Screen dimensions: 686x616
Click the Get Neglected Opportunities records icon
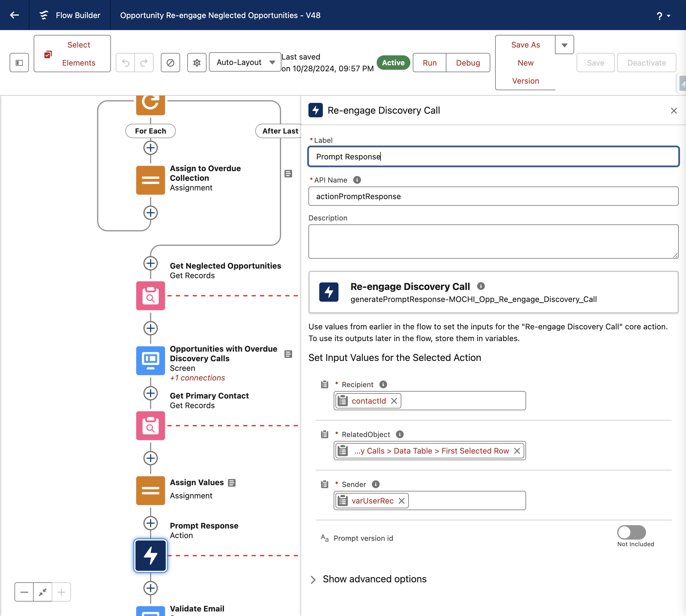coord(151,295)
